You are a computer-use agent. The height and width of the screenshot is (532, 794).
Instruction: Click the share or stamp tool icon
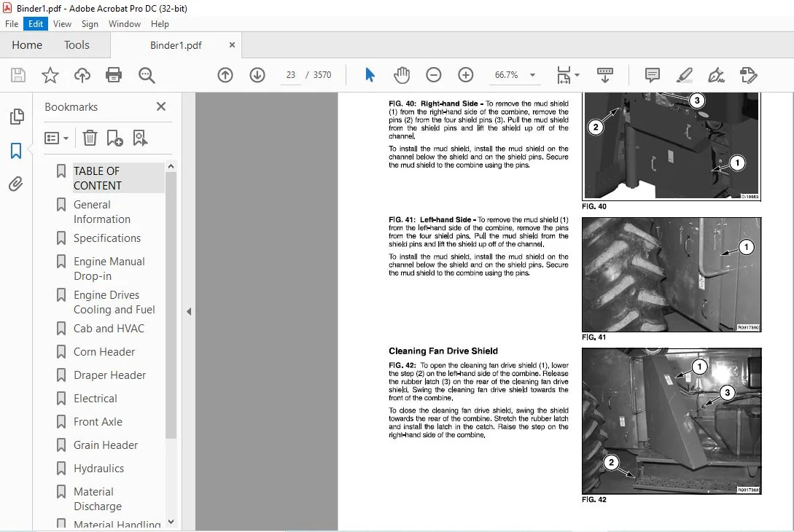pyautogui.click(x=748, y=75)
